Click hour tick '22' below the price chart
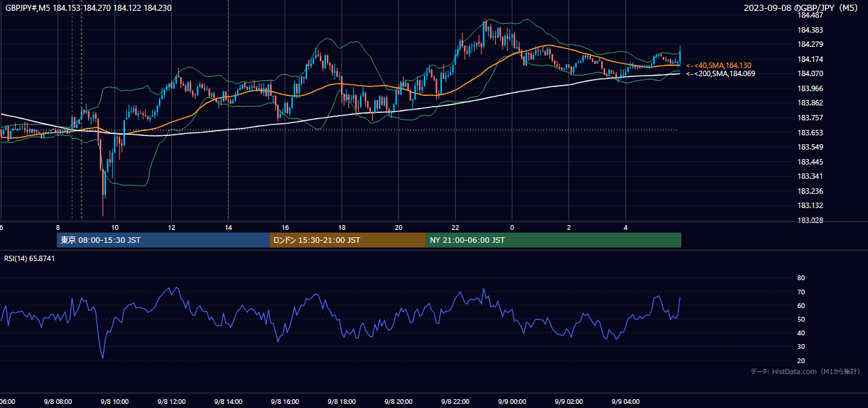Image resolution: width=868 pixels, height=408 pixels. [455, 227]
